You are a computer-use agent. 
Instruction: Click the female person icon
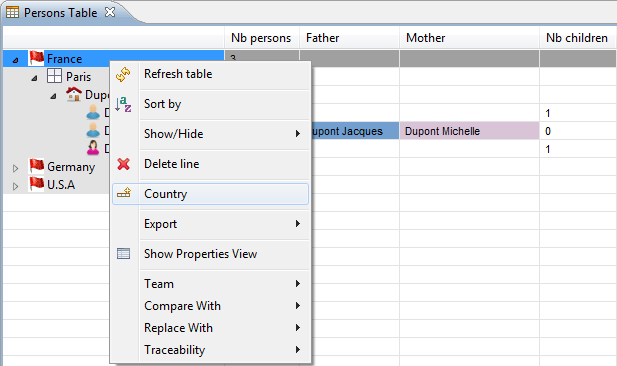pos(93,148)
